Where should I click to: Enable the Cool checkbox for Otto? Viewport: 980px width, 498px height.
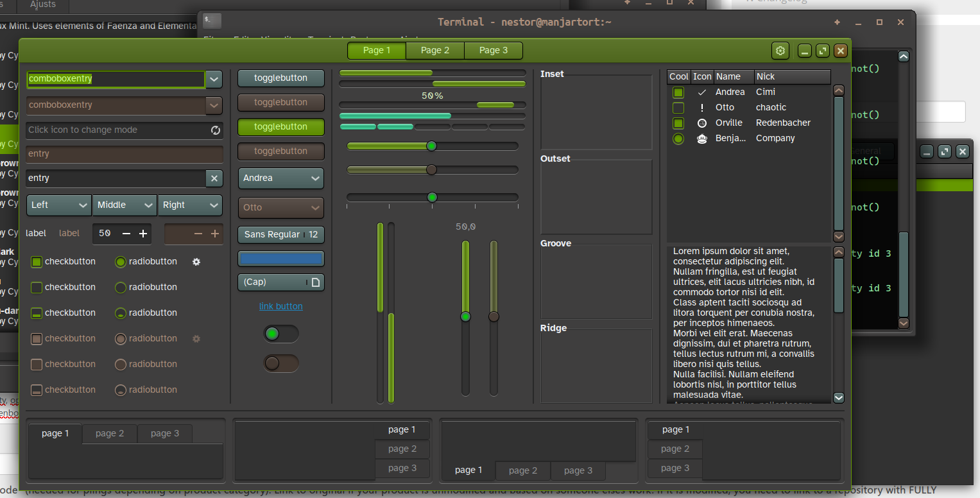pyautogui.click(x=678, y=108)
